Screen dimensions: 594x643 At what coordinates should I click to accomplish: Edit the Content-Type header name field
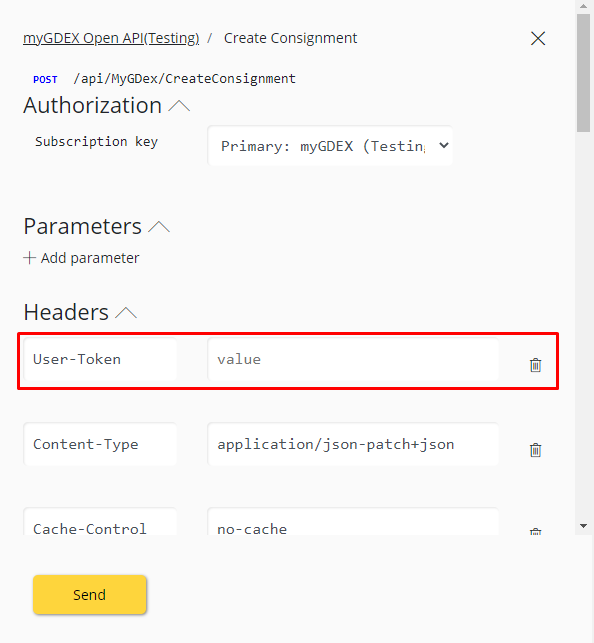coord(100,444)
